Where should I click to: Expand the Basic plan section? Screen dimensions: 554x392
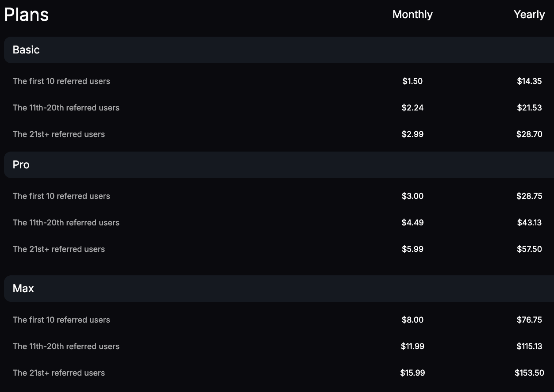[x=26, y=49]
